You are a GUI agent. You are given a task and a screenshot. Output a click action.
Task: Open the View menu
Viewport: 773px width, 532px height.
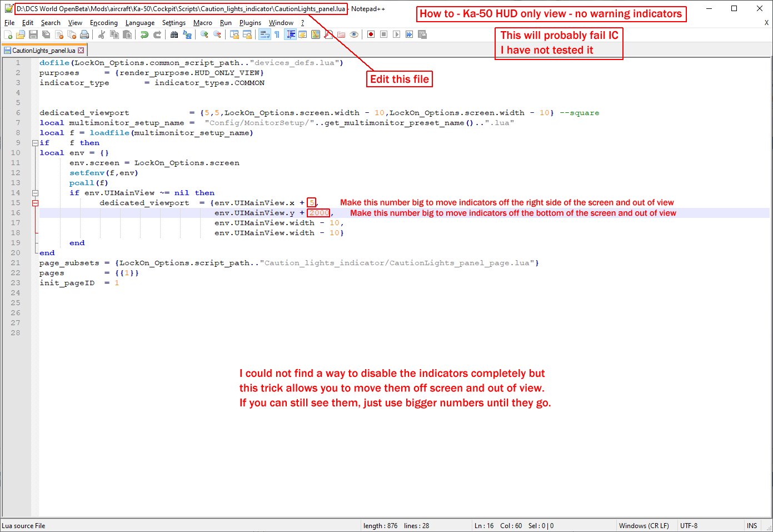pyautogui.click(x=75, y=23)
